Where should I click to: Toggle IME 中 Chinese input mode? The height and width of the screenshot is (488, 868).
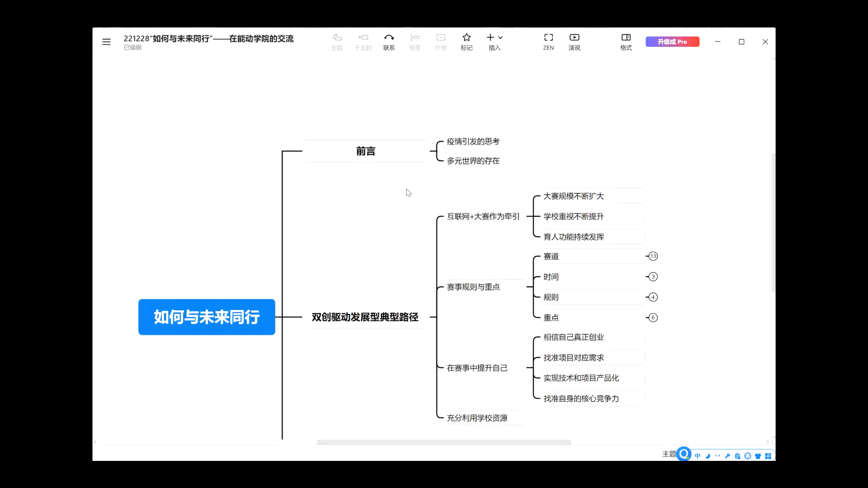(698, 456)
